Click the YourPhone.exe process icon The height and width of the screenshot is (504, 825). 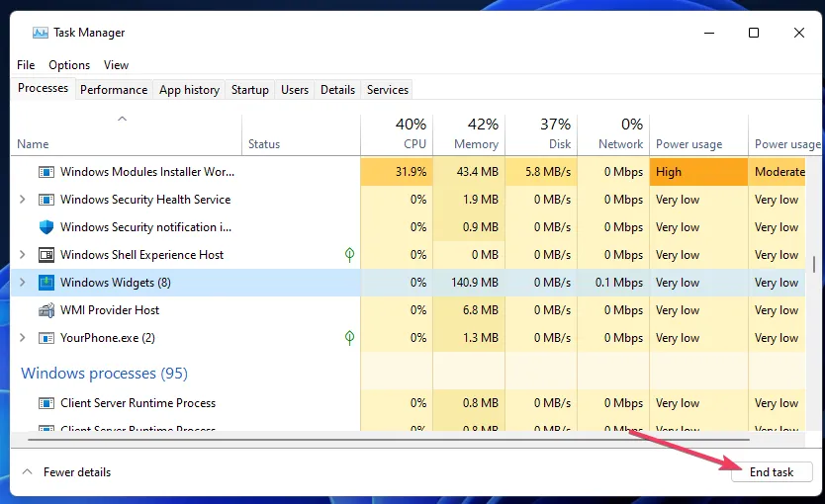click(46, 338)
